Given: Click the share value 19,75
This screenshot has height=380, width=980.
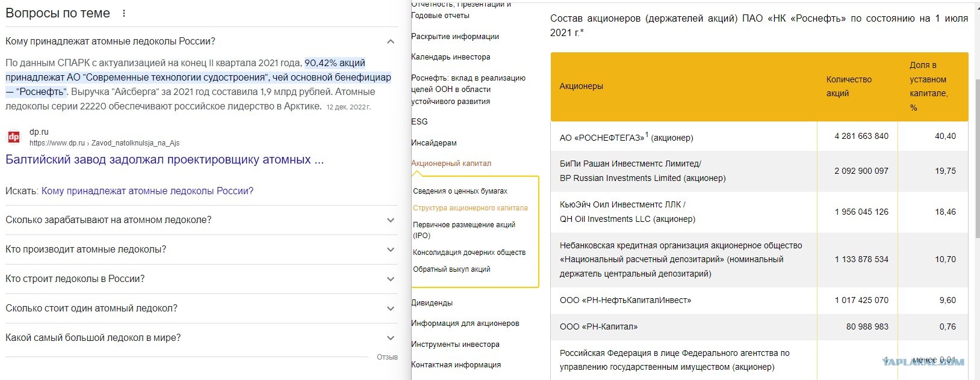Looking at the screenshot, I should (945, 171).
